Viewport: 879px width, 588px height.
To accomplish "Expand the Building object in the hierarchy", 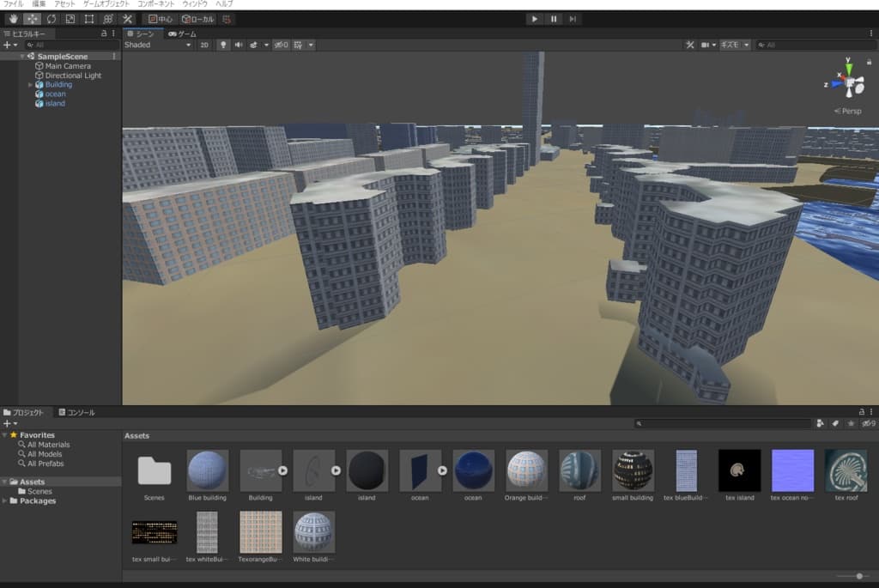I will pyautogui.click(x=30, y=85).
